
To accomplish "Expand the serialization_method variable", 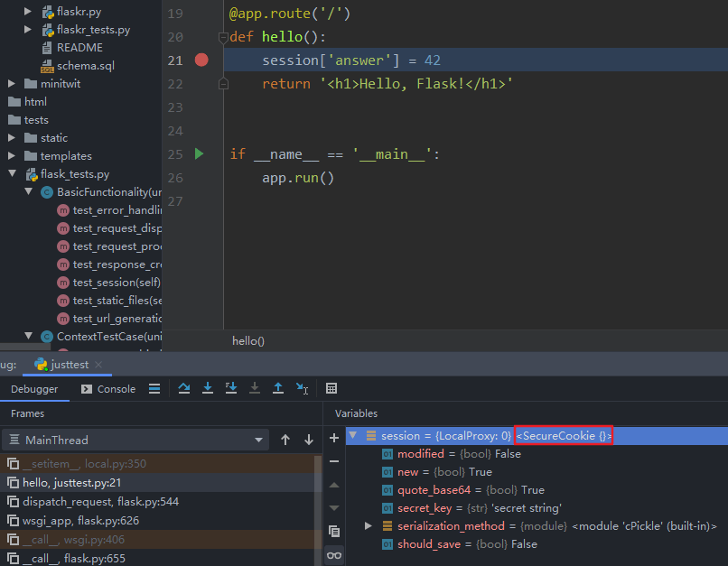I will coord(369,525).
